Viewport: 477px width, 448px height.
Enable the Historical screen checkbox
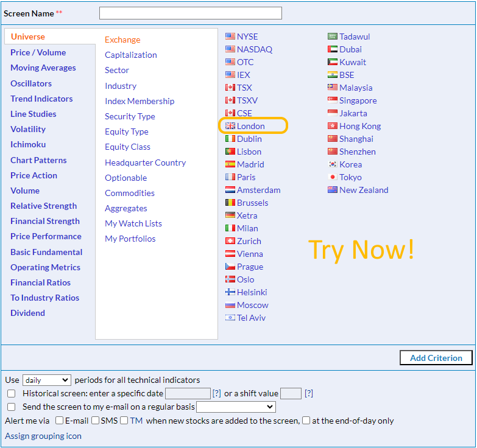tap(12, 394)
